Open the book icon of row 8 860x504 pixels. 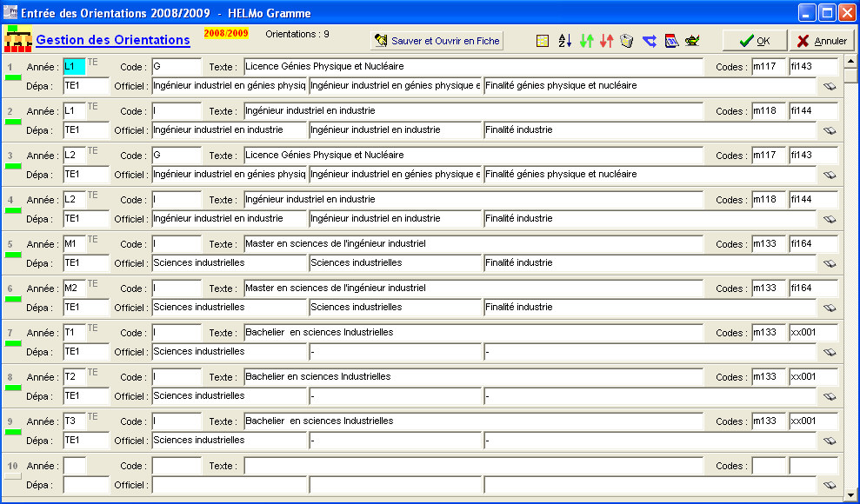tap(830, 396)
